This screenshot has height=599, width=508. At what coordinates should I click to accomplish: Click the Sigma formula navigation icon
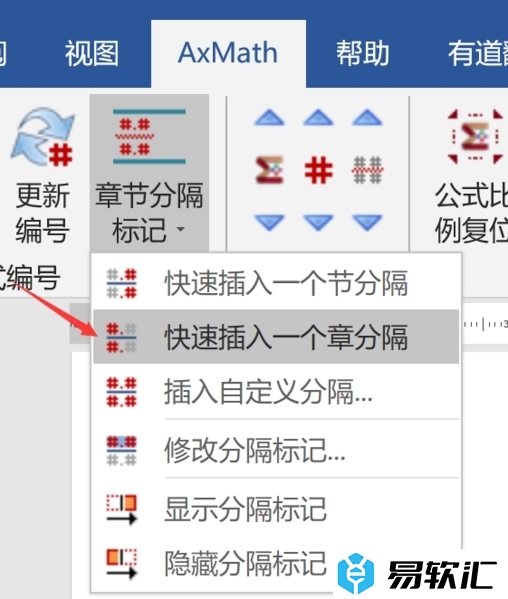point(270,170)
